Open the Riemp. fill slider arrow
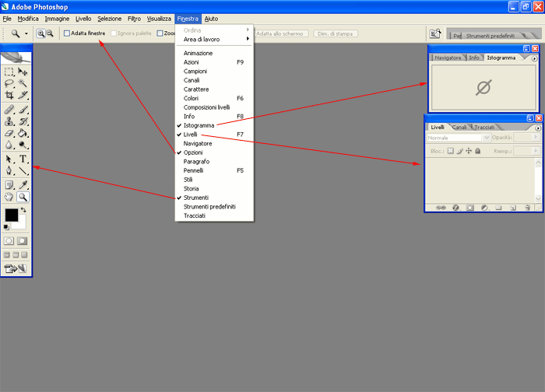 (536, 151)
